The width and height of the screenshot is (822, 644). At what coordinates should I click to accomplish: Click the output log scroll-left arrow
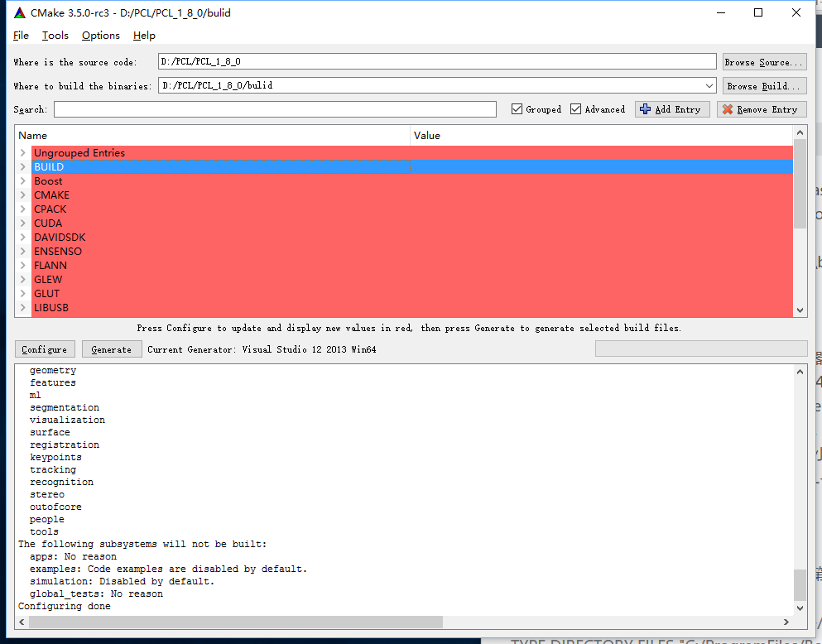22,622
